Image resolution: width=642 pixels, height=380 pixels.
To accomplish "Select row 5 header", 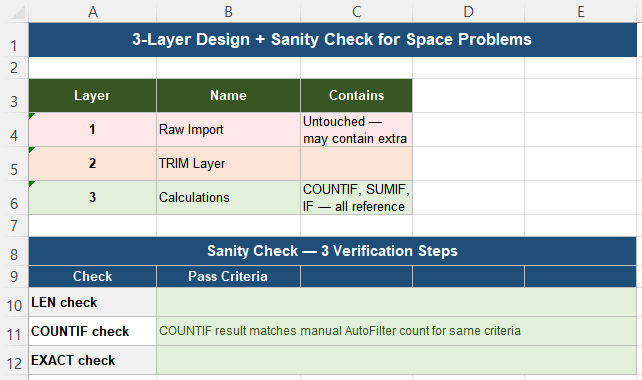I will [x=14, y=164].
